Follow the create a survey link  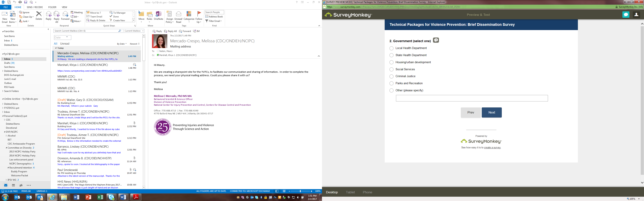pyautogui.click(x=492, y=148)
